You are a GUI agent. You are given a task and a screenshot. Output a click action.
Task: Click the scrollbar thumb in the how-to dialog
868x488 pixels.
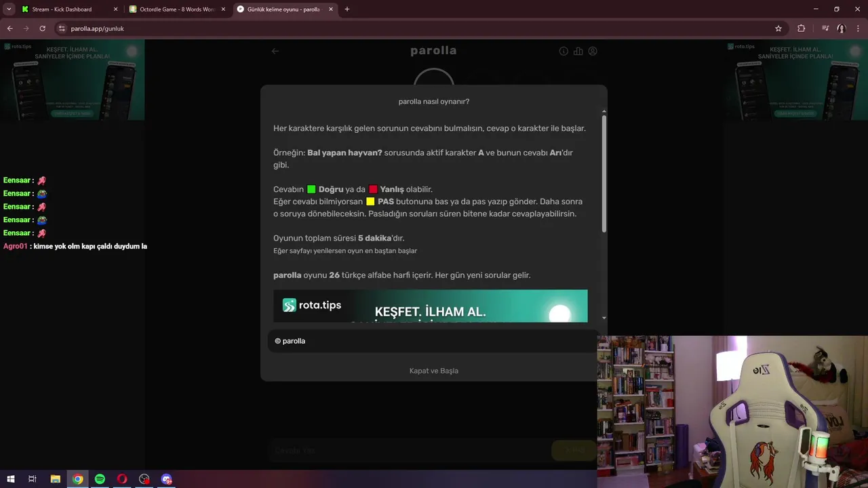[x=604, y=174]
